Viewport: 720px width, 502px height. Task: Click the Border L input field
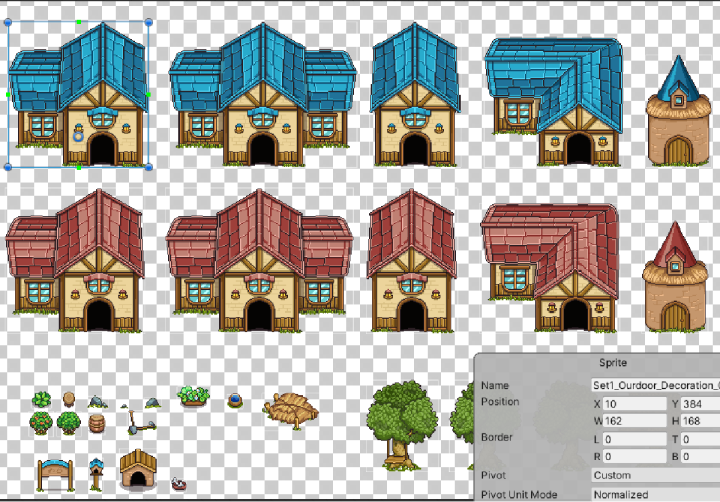(631, 439)
